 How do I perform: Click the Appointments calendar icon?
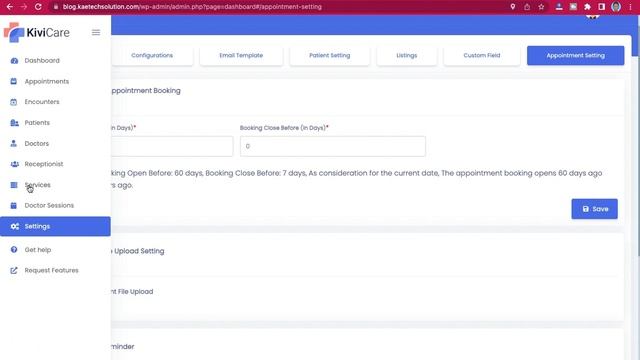tap(14, 81)
